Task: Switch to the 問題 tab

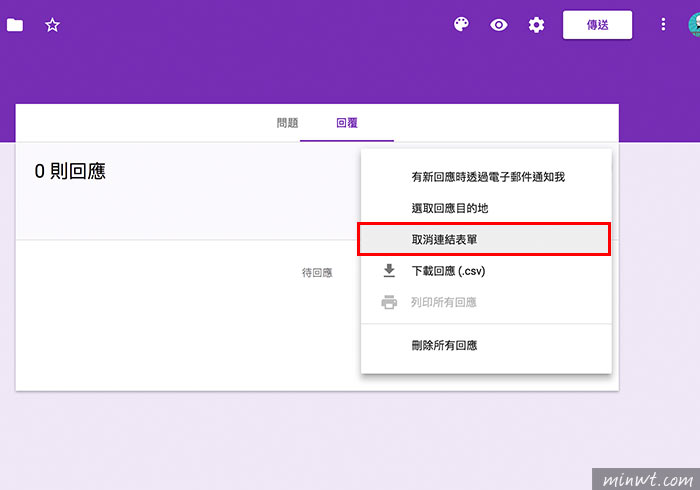Action: 287,123
